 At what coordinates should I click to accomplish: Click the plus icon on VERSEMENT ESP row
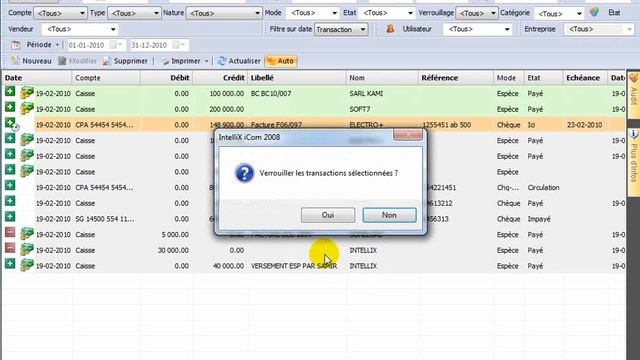(10, 264)
